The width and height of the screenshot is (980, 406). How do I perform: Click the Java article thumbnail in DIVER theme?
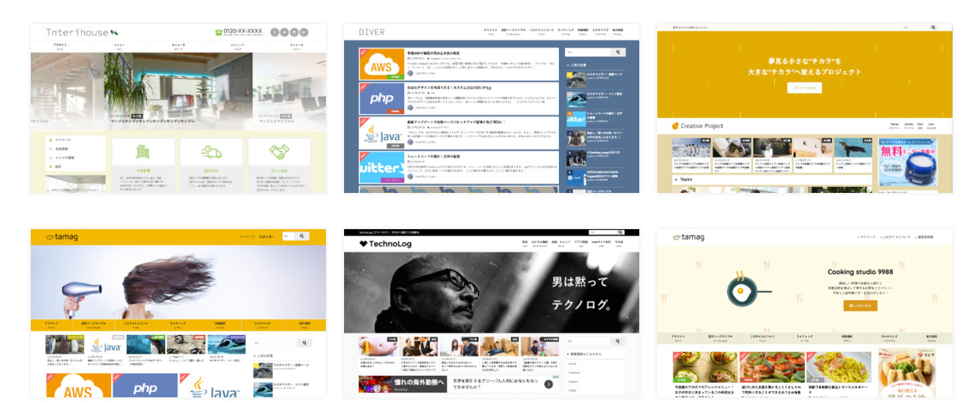pos(382,134)
